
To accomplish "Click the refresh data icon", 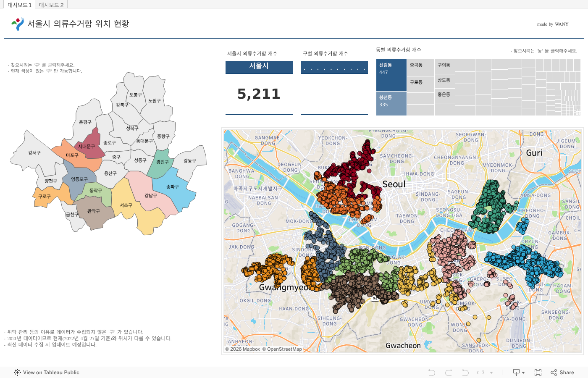I will [481, 373].
